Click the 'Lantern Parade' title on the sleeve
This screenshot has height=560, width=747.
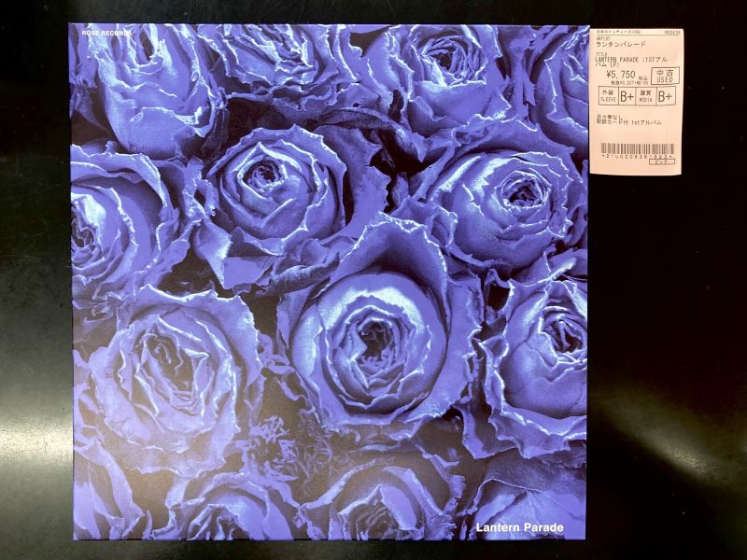(x=520, y=527)
